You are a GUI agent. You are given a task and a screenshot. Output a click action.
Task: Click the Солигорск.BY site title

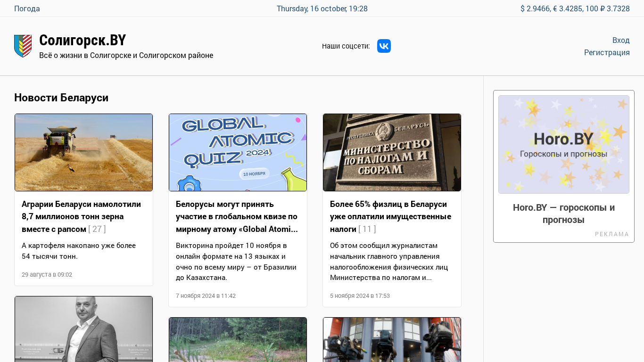coord(83,41)
